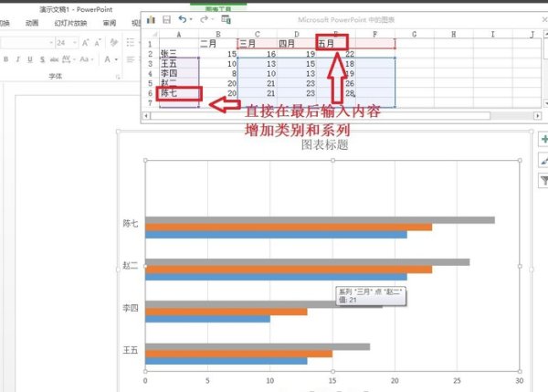Click the increase font size icon
The image size is (548, 392).
[85, 43]
